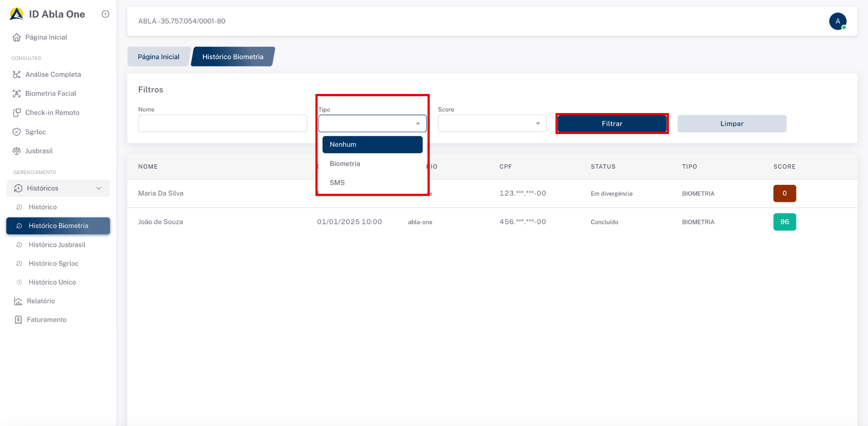Screen dimensions: 868x426
Task: Select SMS in the Tipo dropdown list
Action: (337, 183)
